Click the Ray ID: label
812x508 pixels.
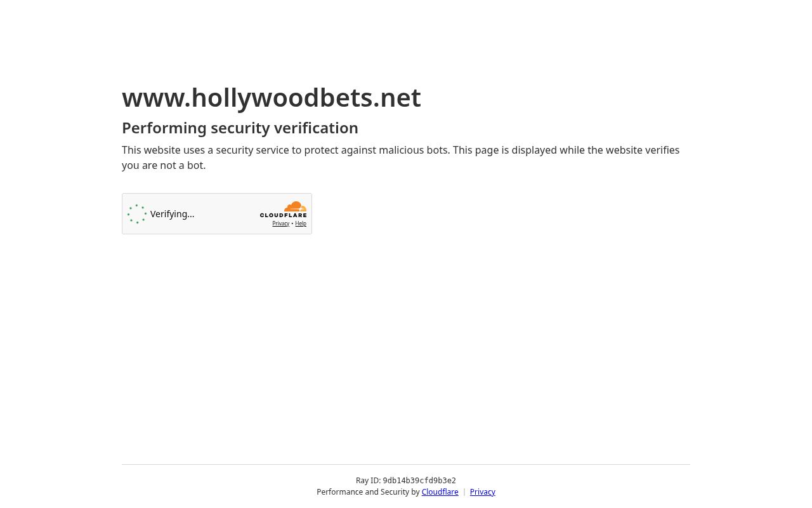(369, 481)
